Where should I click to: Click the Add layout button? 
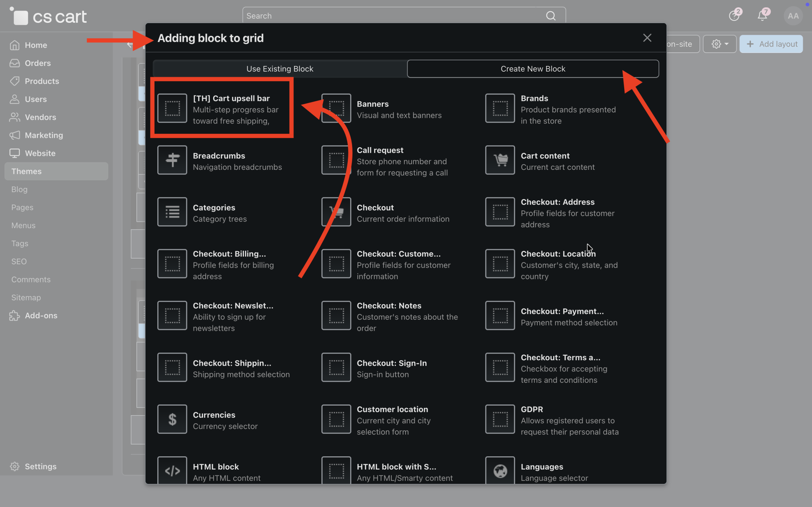(771, 44)
